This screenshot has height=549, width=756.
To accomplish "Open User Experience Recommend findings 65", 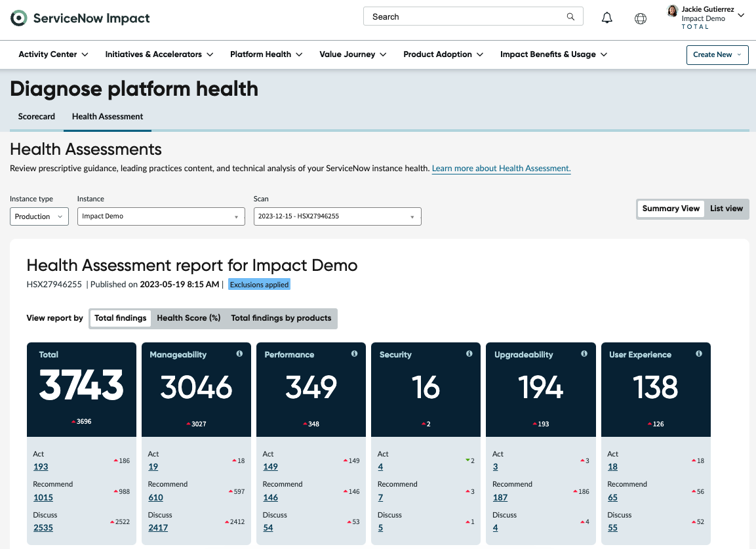I will coord(613,497).
